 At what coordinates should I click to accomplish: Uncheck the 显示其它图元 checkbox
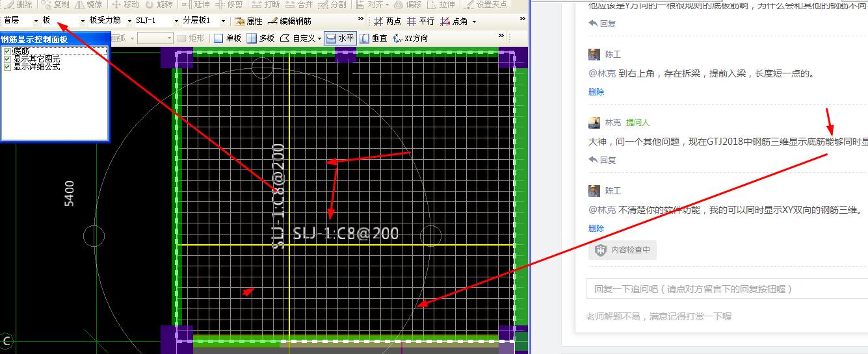tap(7, 59)
